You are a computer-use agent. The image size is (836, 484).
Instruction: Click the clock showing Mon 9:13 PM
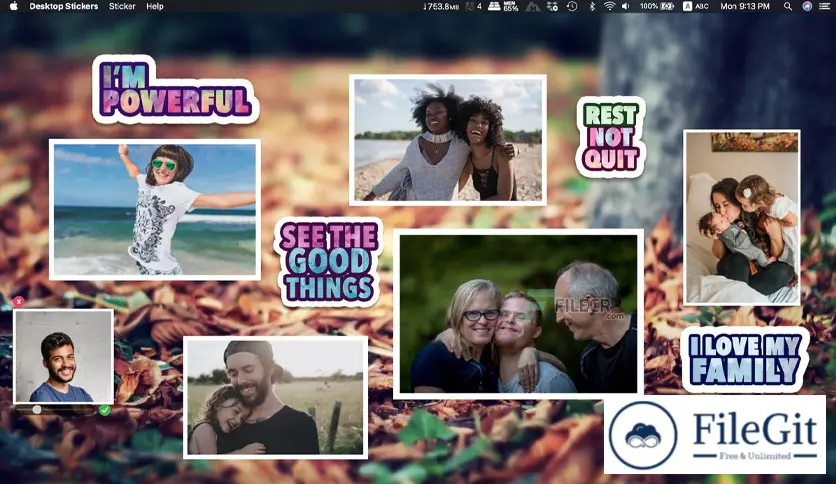click(745, 6)
